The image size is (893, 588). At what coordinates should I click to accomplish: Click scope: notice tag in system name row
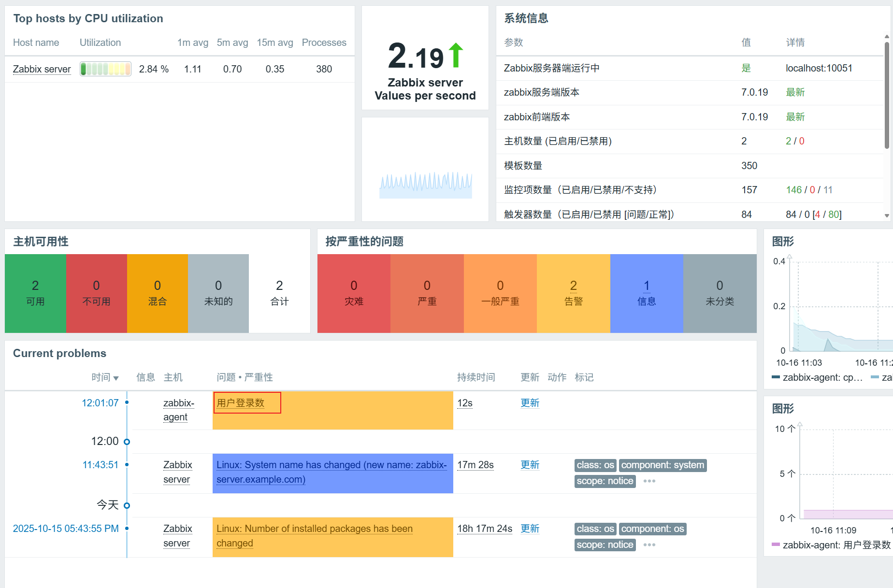[605, 481]
